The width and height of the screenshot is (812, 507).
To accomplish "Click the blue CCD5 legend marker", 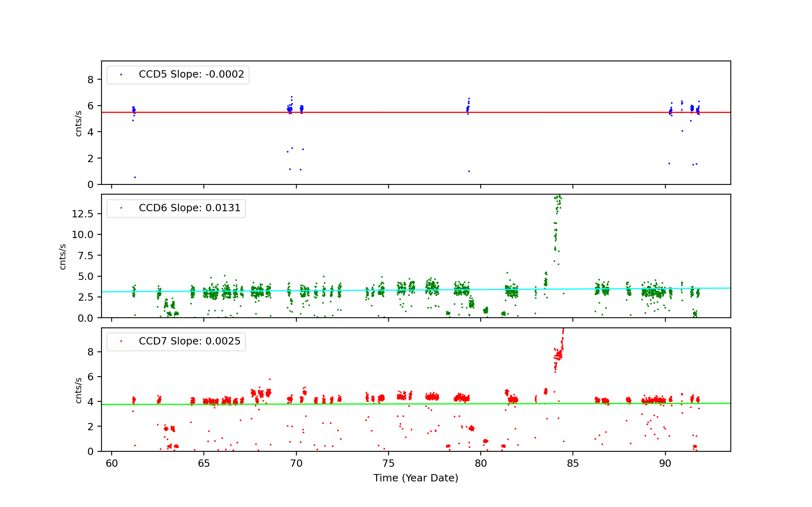I will point(121,75).
